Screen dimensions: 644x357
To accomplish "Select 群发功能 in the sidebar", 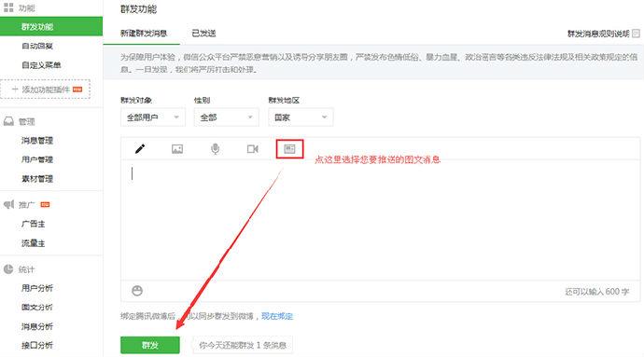I will tap(51, 27).
